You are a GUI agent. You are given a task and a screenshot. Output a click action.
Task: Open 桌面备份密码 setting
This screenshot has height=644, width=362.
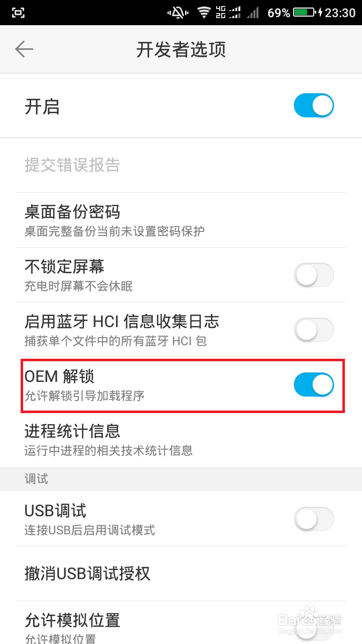pyautogui.click(x=181, y=220)
